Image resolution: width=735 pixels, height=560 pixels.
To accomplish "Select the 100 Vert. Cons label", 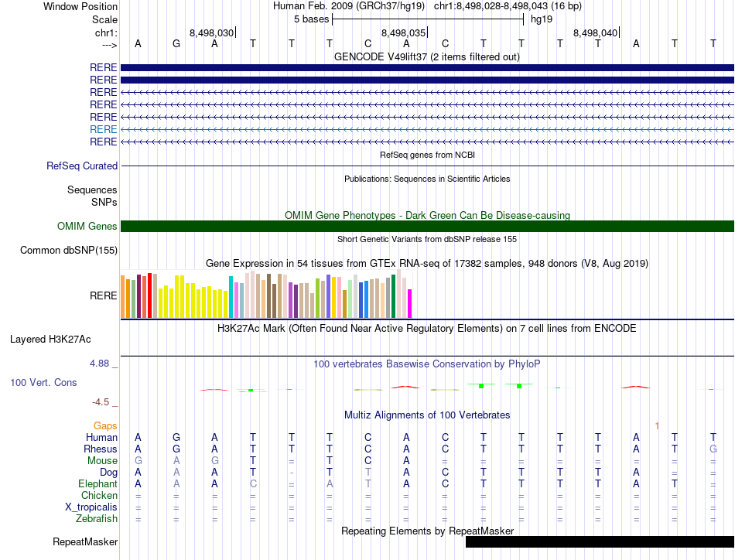I will pos(43,383).
